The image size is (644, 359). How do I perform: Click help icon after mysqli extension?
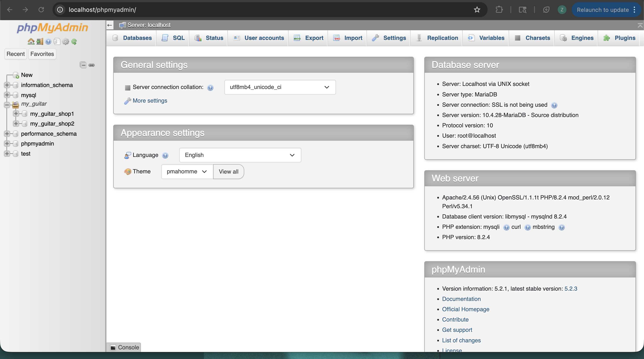click(x=506, y=227)
